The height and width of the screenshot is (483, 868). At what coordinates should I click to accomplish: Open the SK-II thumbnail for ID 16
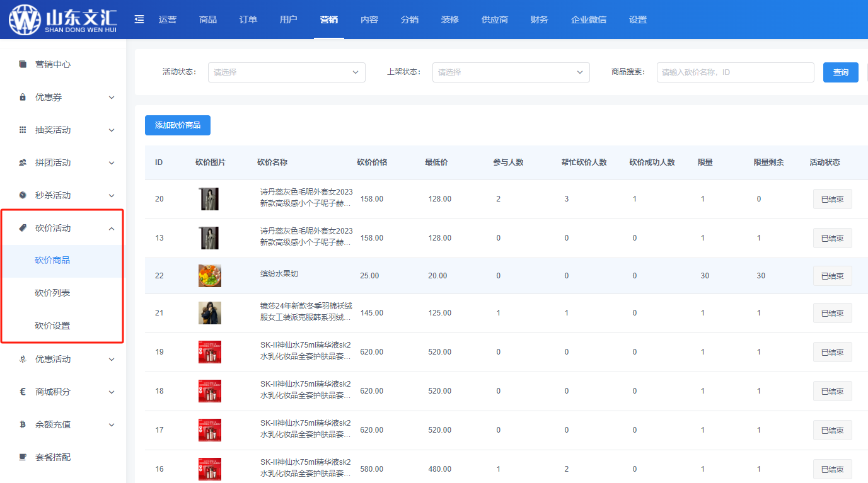[x=209, y=469]
